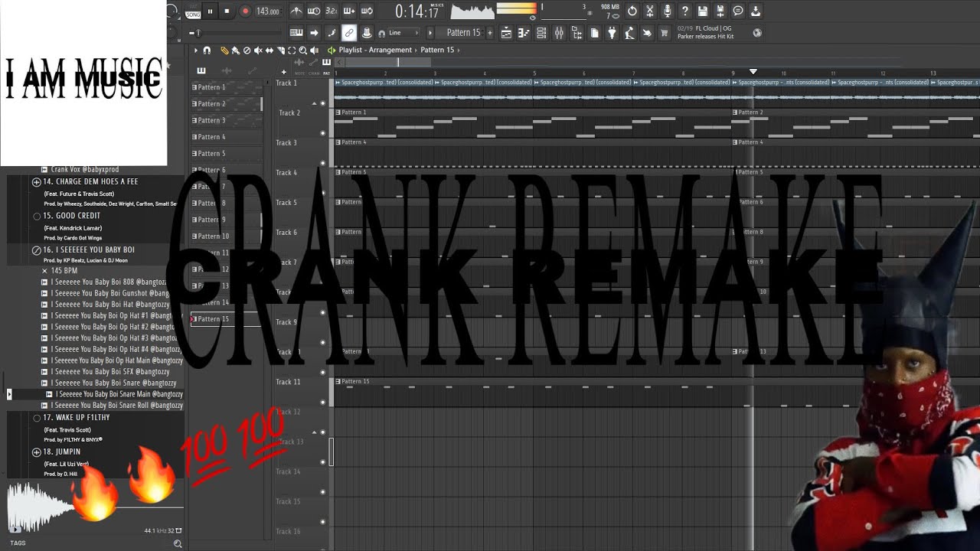The height and width of the screenshot is (551, 980).
Task: Click the playhead marker on timeline ruler
Action: point(753,71)
